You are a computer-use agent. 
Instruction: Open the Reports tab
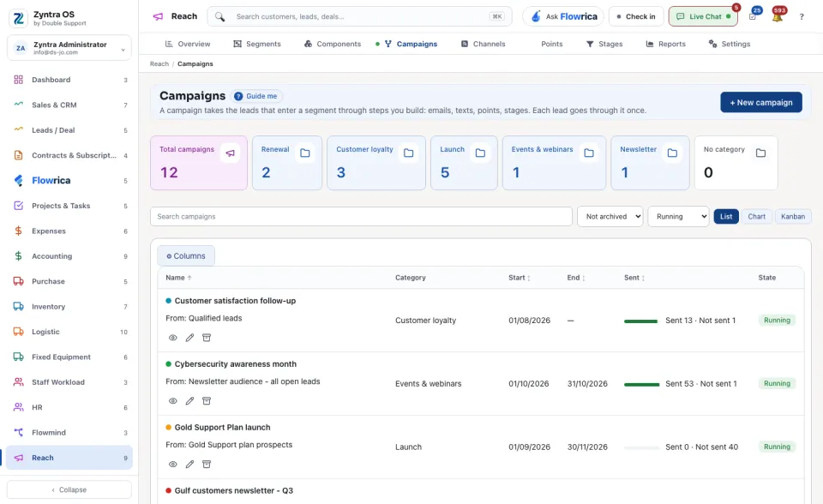pyautogui.click(x=665, y=44)
